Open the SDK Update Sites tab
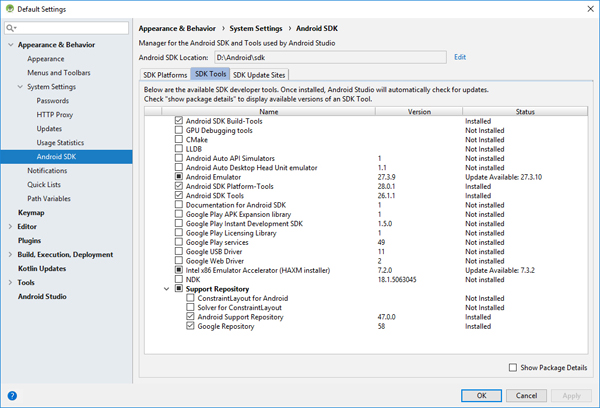Screen dimensions: 600x408 260,75
